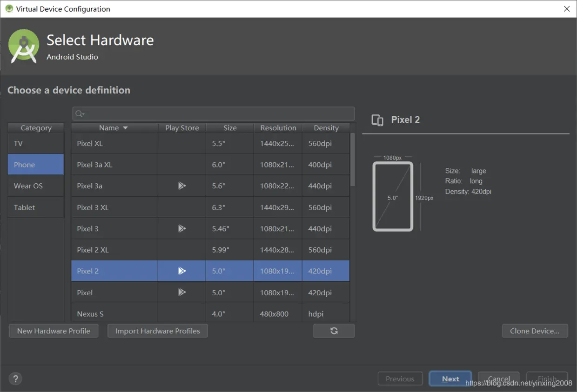
Task: Click inside the device search field
Action: click(x=214, y=114)
